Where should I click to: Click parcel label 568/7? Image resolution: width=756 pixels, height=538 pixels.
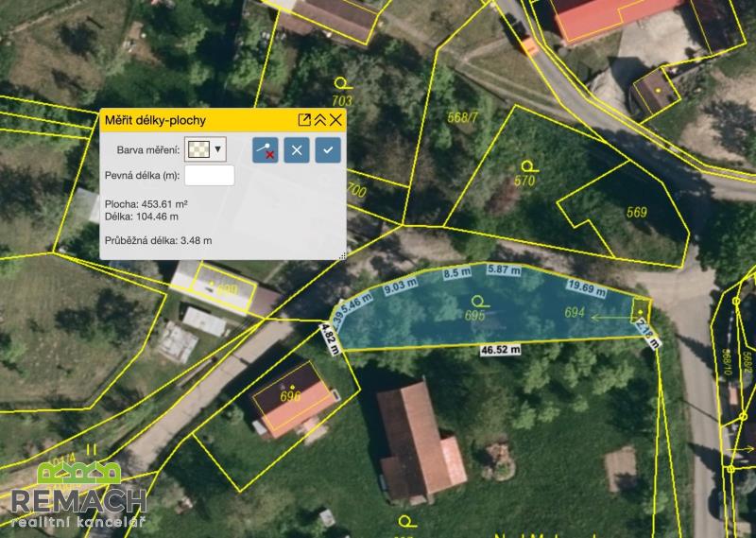click(x=463, y=118)
